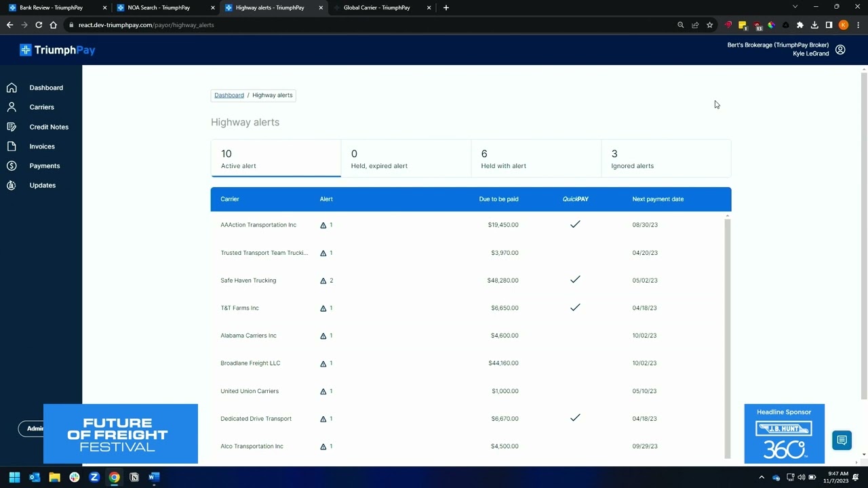Open Word from the taskbar
868x488 pixels.
[154, 477]
